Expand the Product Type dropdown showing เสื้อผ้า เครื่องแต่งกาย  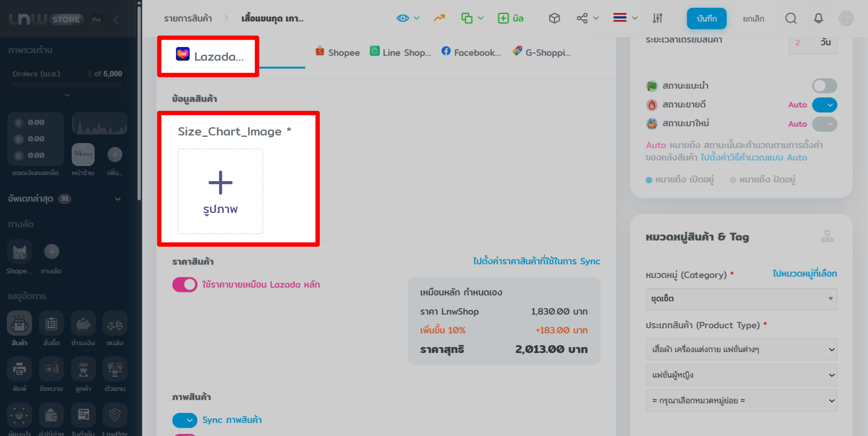[741, 349]
